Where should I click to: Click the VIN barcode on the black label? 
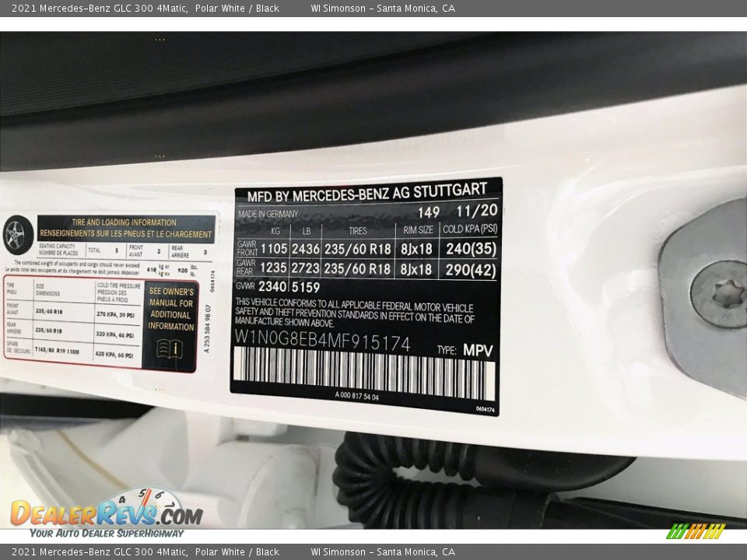click(364, 372)
